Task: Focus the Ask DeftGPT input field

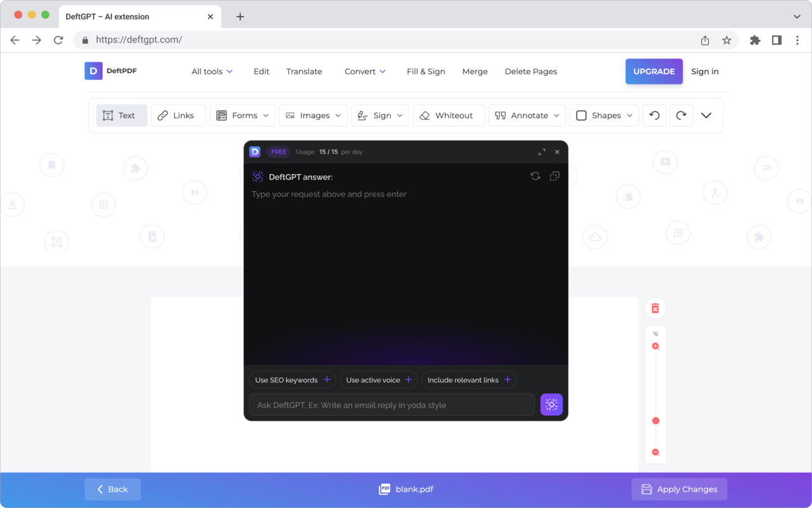Action: (x=392, y=404)
